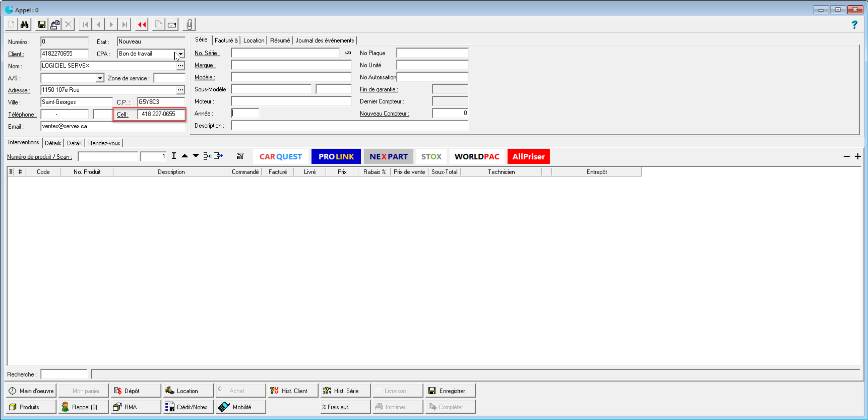The image size is (868, 420).
Task: Expand the CPA Bon de travail dropdown
Action: pyautogui.click(x=181, y=54)
